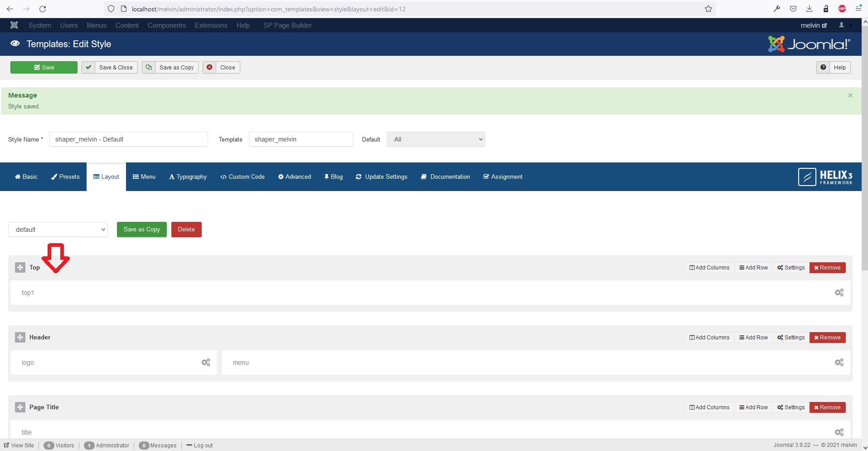This screenshot has height=451, width=868.
Task: Open the user profile icon menu
Action: tap(842, 25)
